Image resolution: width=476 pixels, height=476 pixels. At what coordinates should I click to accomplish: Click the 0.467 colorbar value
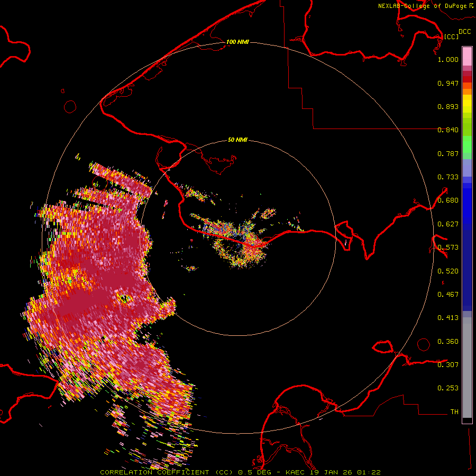coord(448,295)
